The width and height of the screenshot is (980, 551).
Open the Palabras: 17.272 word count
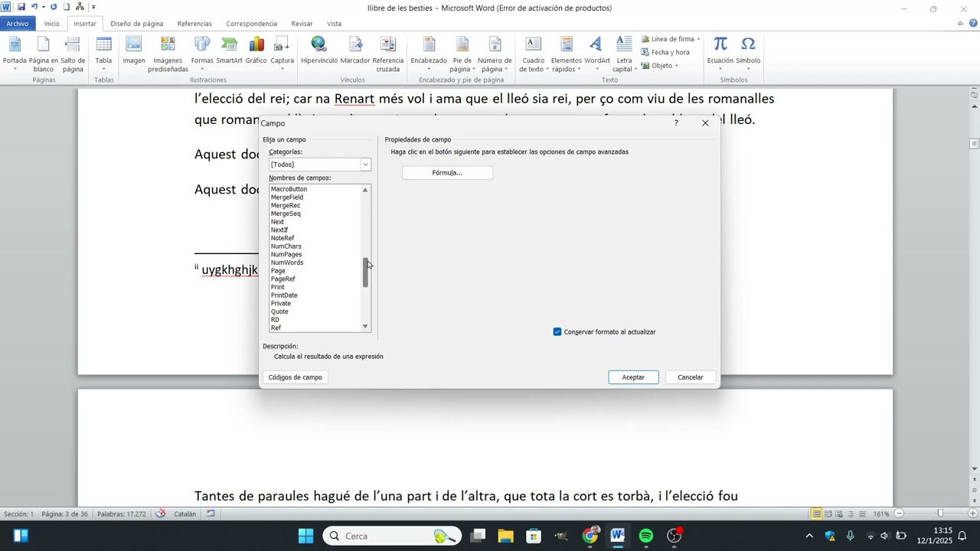point(122,514)
